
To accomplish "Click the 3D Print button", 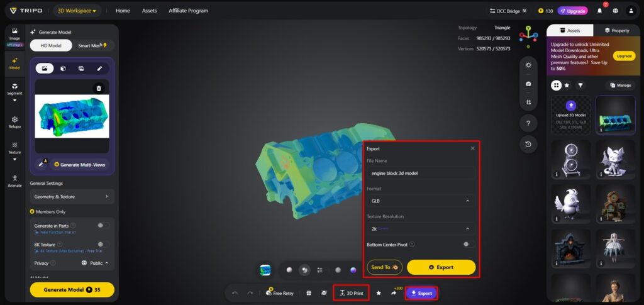I will (351, 293).
